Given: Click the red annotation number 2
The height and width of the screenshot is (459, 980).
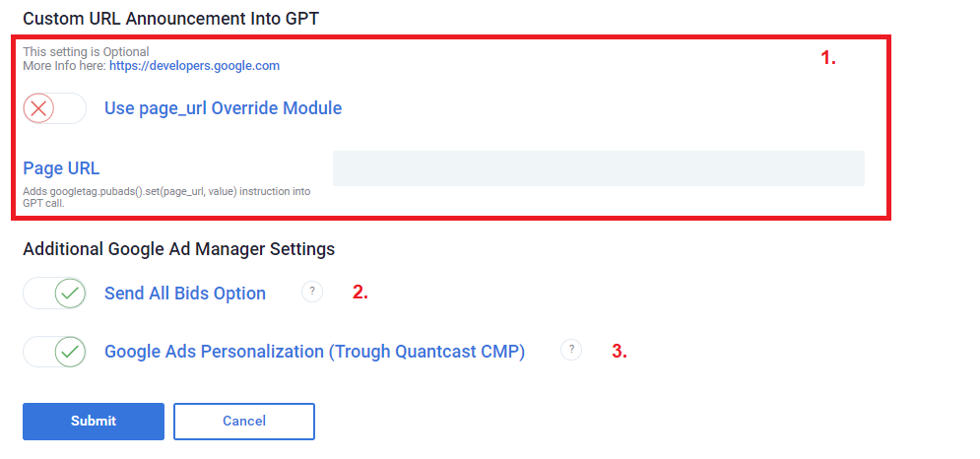Looking at the screenshot, I should (360, 292).
